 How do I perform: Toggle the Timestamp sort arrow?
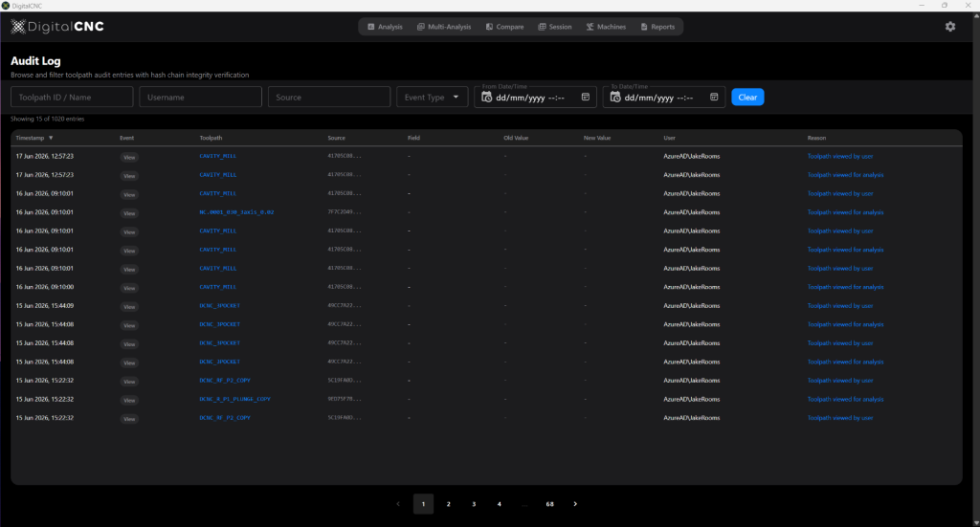pos(51,138)
